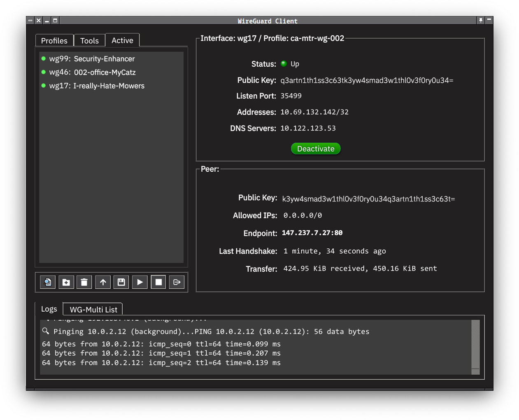Click the add folder icon
Screen dimensions: 519x420
(x=66, y=282)
